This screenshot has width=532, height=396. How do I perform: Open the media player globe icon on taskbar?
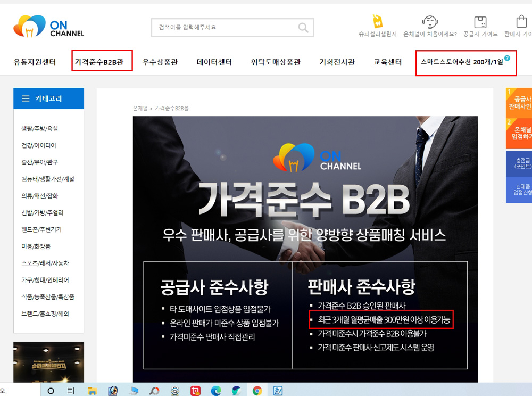(x=113, y=391)
